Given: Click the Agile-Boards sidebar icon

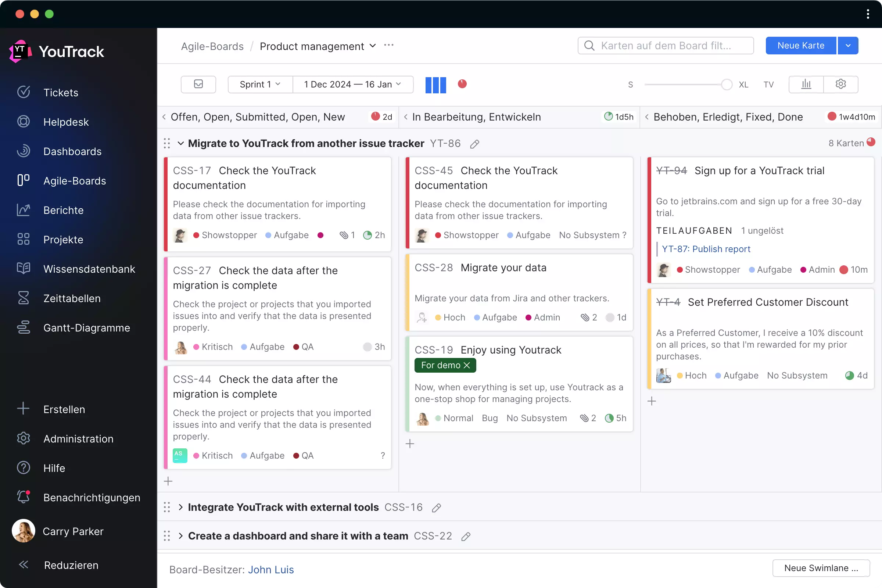Looking at the screenshot, I should 24,180.
